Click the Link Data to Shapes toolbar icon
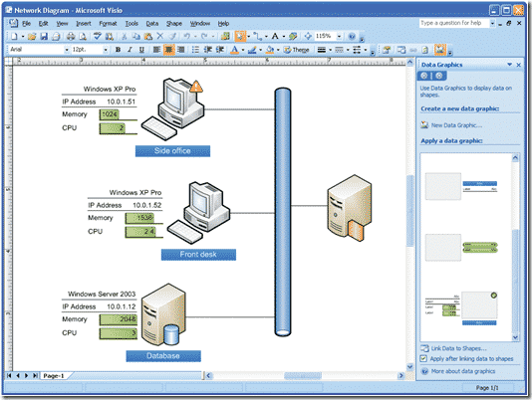Image resolution: width=532 pixels, height=400 pixels. coord(401,50)
